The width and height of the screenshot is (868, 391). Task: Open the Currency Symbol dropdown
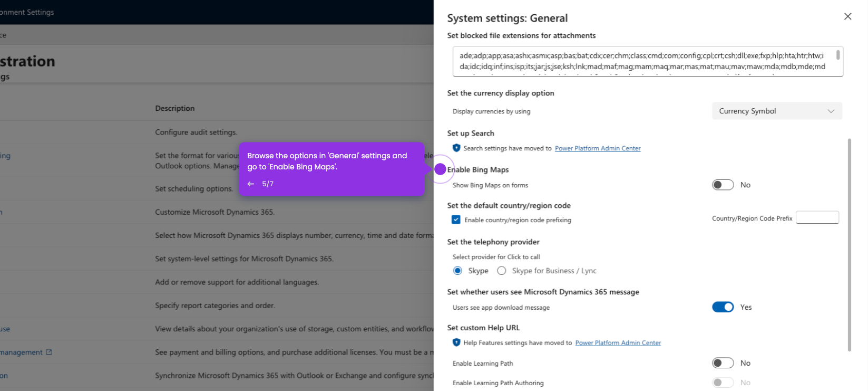777,111
